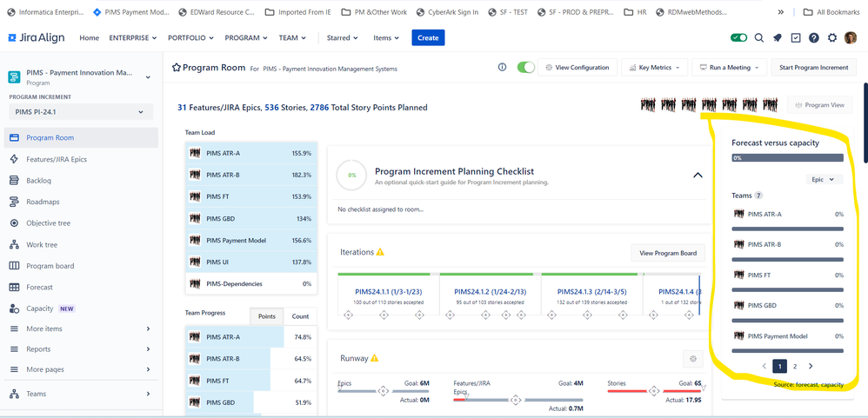Click the Runway settings gear icon
This screenshot has width=868, height=418.
coord(692,358)
